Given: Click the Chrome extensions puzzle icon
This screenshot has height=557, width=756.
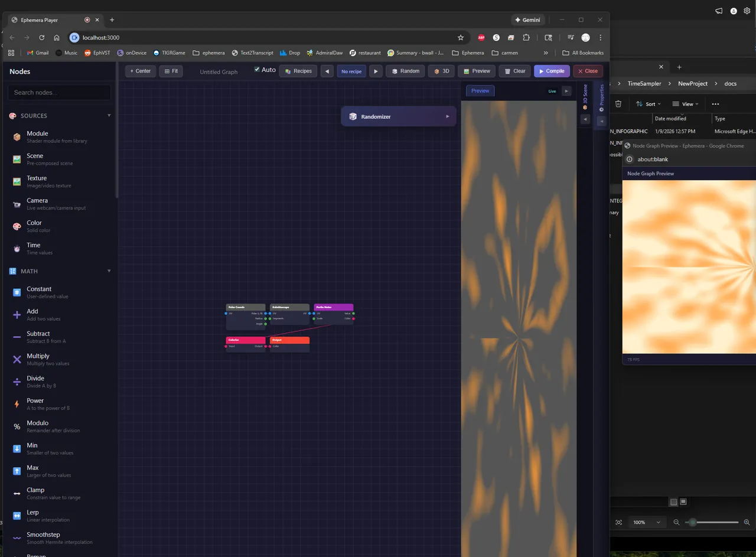Looking at the screenshot, I should (526, 37).
